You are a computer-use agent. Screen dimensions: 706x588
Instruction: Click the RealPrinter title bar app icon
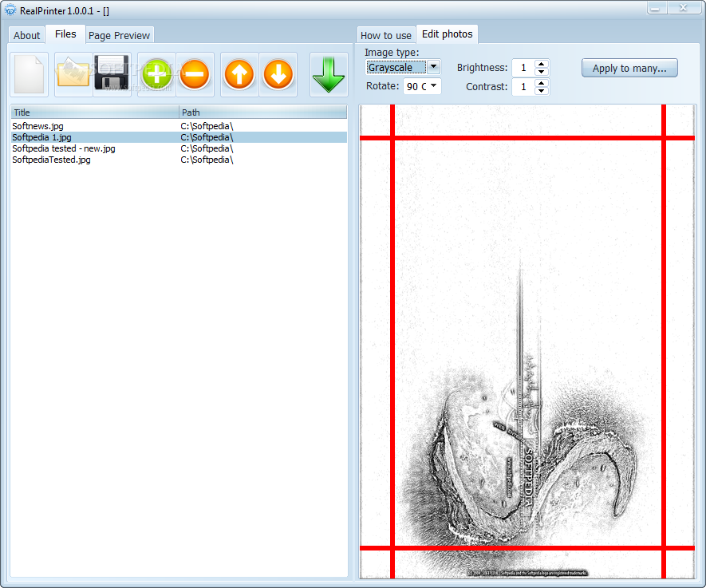coord(10,10)
